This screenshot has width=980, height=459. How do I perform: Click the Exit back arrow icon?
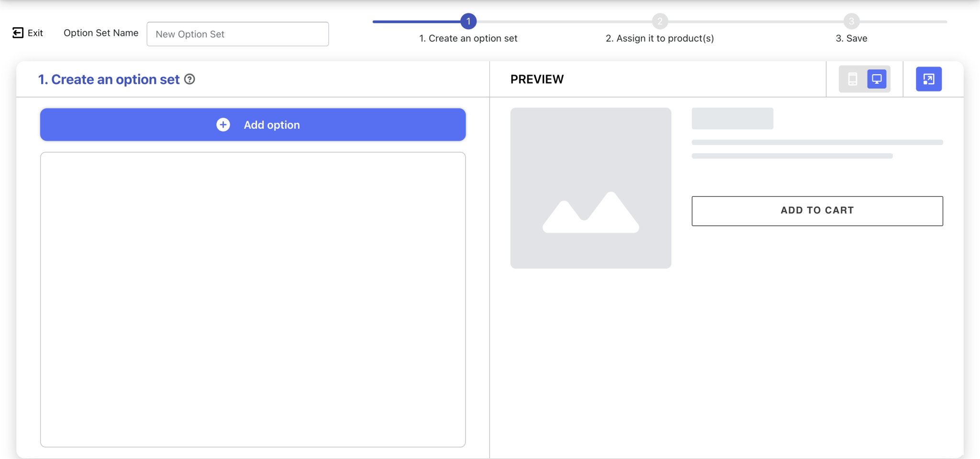[18, 33]
